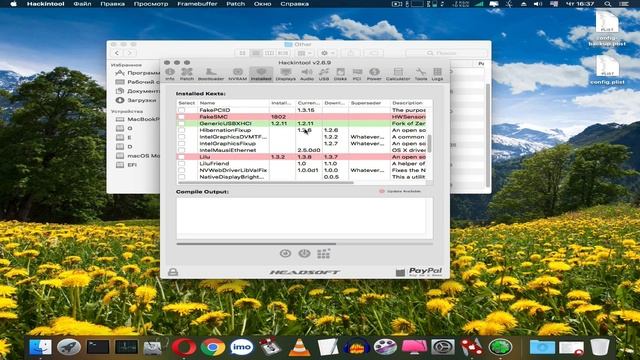Open the Displays toolbar icon
Screen dimensions: 640x360
[x=286, y=74]
